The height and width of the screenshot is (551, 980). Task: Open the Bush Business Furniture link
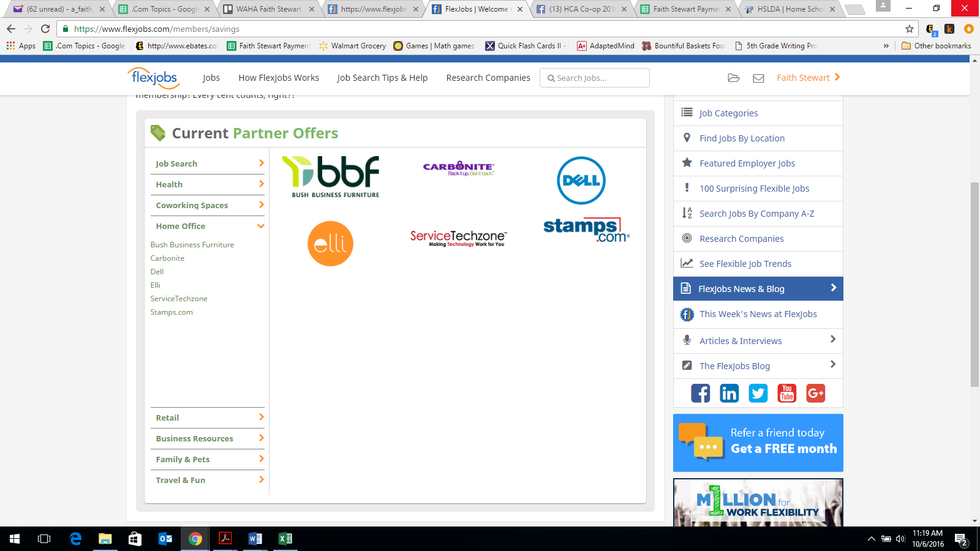192,244
